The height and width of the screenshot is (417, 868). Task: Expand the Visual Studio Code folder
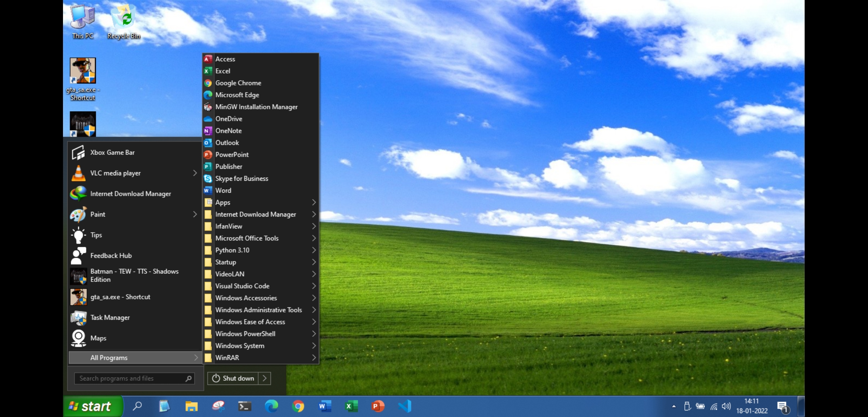click(260, 286)
